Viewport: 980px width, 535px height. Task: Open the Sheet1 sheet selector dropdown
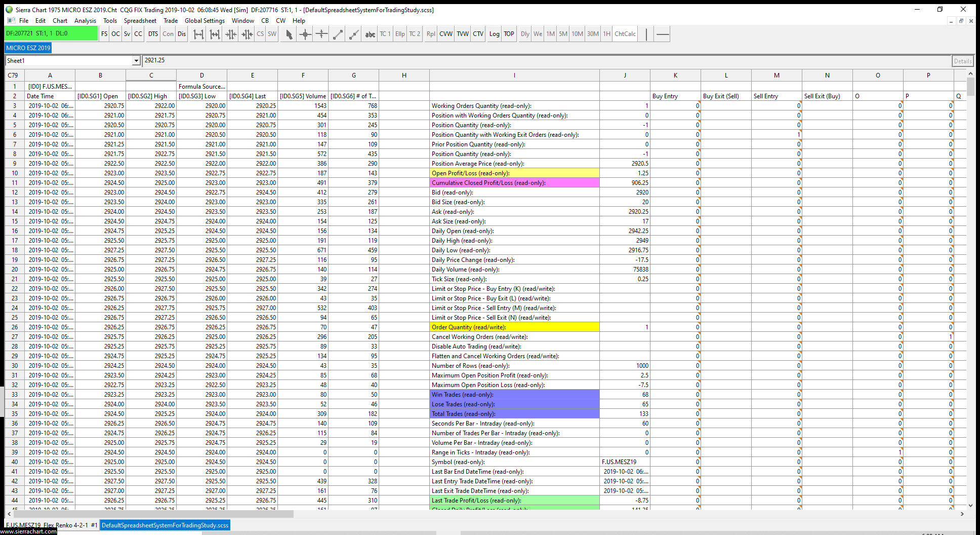pos(136,61)
